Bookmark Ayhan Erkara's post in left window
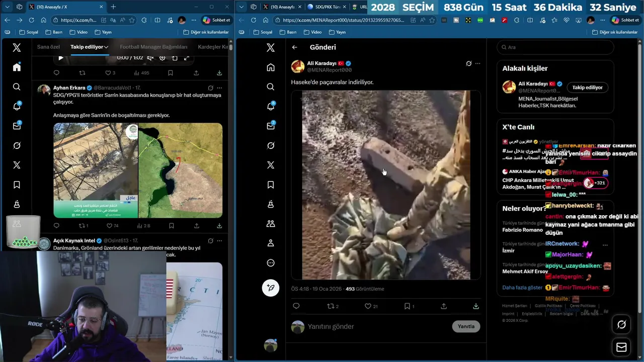Screen dimensions: 644x362 click(x=171, y=226)
